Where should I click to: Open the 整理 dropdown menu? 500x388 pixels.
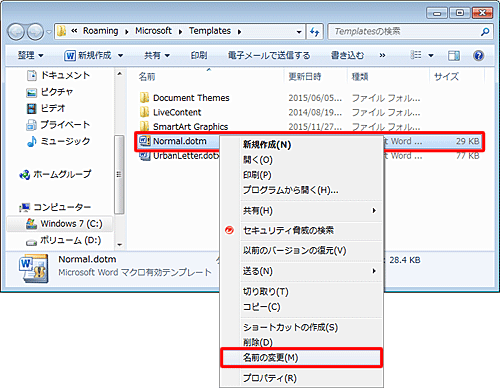click(x=30, y=55)
